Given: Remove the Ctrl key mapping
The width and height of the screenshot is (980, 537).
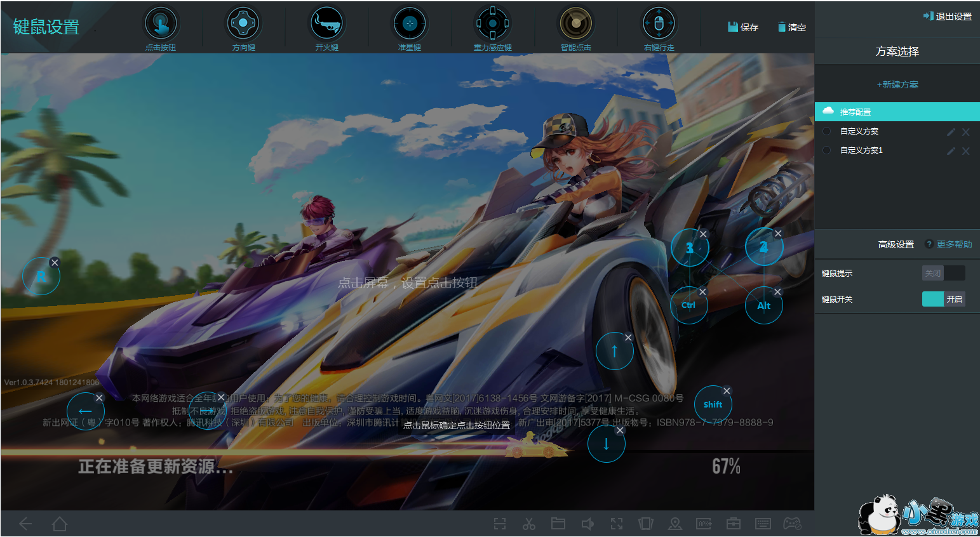Looking at the screenshot, I should tap(702, 292).
